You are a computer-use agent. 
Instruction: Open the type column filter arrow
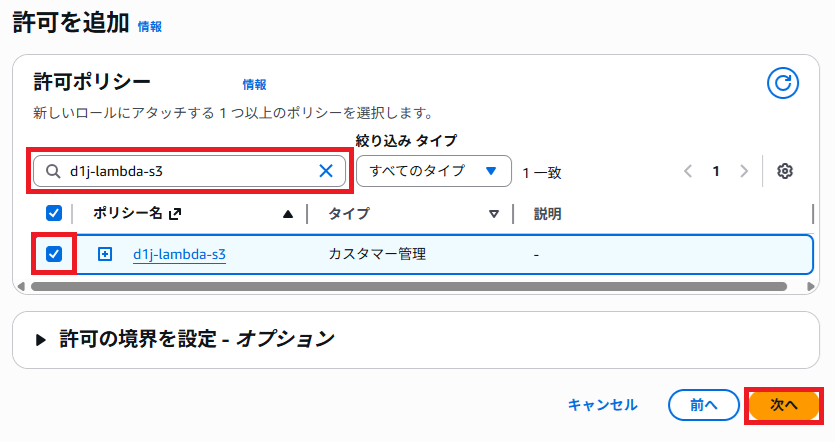(494, 213)
